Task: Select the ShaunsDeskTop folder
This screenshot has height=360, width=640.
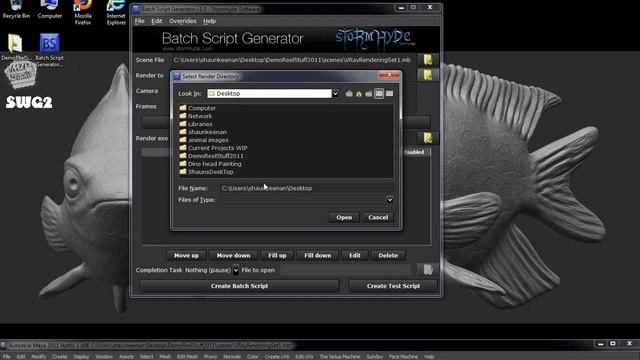Action: click(x=207, y=172)
